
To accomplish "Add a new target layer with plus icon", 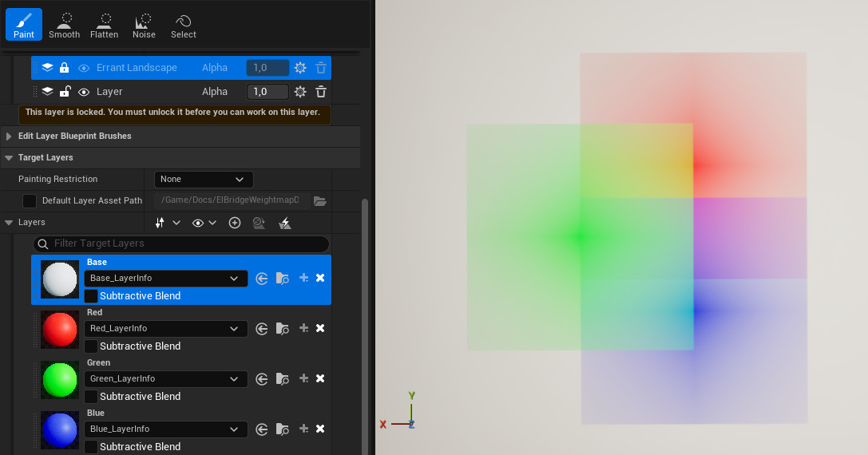I will (x=235, y=223).
